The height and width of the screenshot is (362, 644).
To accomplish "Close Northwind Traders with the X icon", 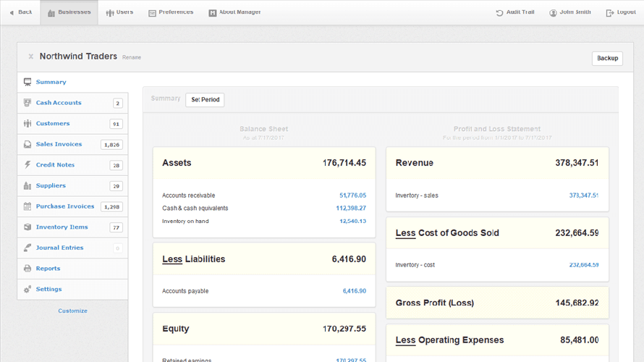I will [x=31, y=56].
